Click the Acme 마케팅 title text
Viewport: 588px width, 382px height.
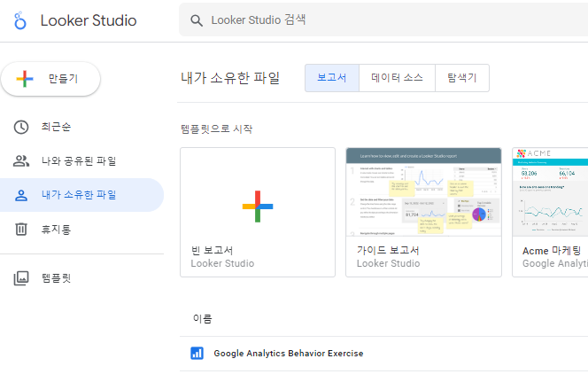552,251
